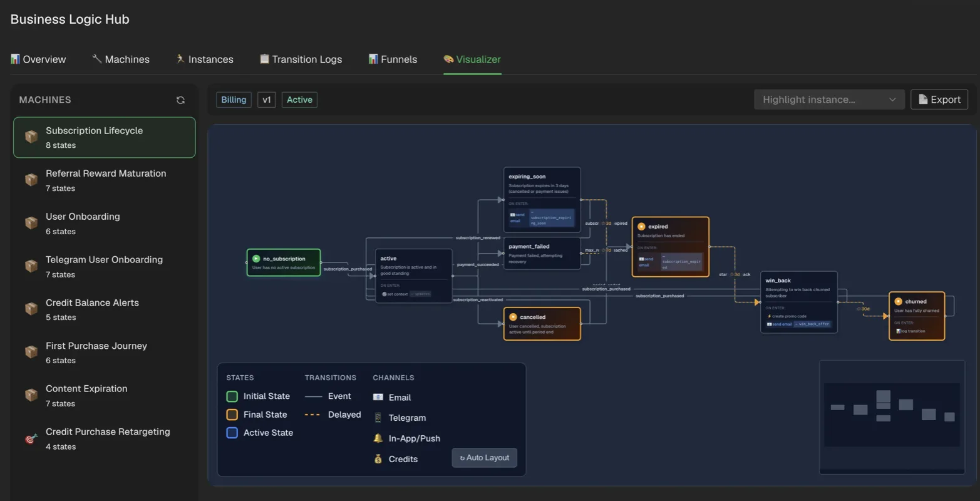The width and height of the screenshot is (980, 501).
Task: Click the In-App/Push bell icon in the legend
Action: coord(378,438)
